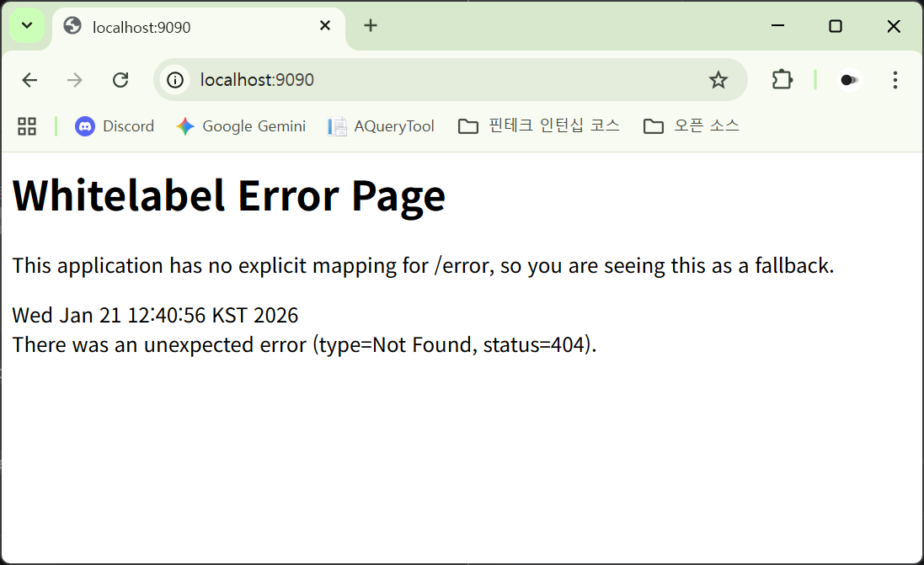Viewport: 924px width, 565px height.
Task: Maximize the browser window
Action: click(x=835, y=26)
